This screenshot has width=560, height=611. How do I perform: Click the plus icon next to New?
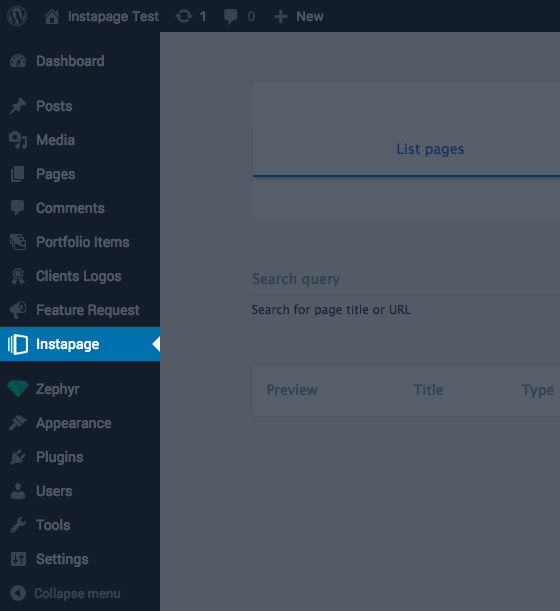[x=280, y=17]
